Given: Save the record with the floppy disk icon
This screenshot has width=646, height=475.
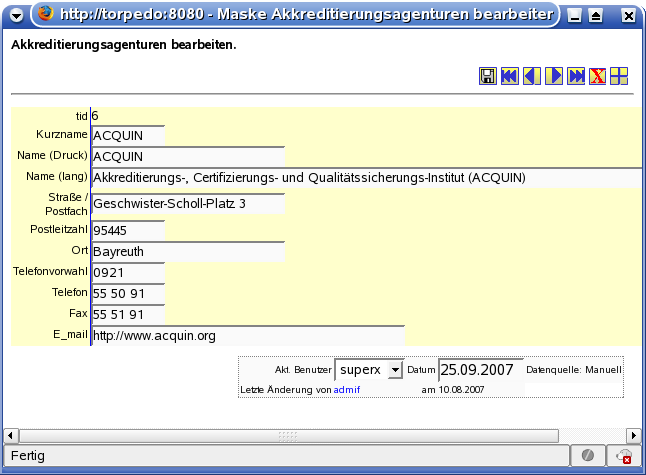Looking at the screenshot, I should 488,76.
